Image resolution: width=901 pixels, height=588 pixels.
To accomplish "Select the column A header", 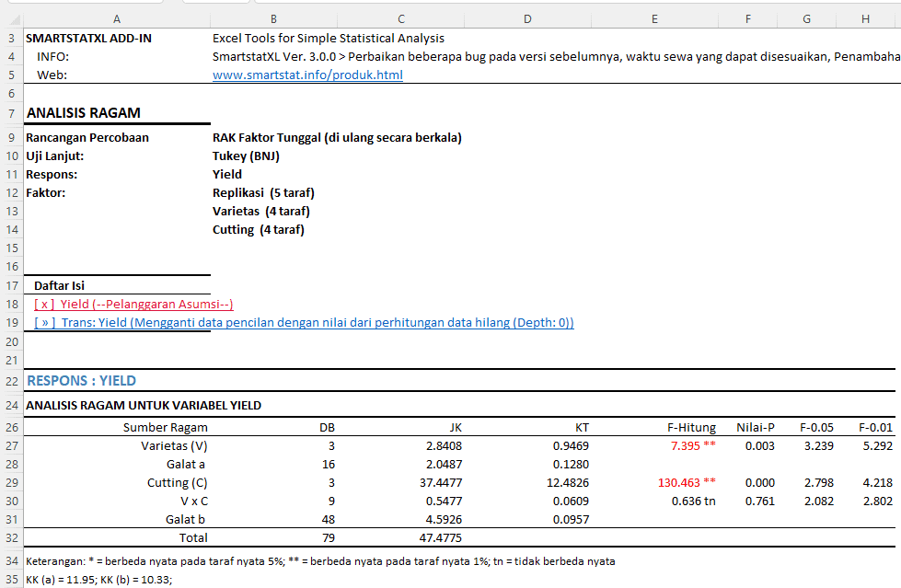I will coord(116,18).
